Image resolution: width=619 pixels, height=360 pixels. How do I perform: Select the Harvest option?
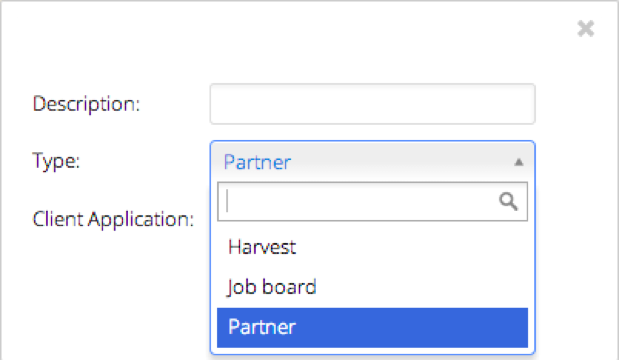click(372, 248)
